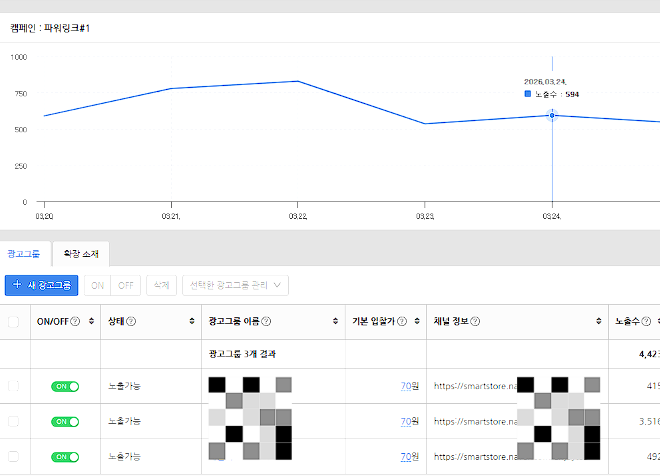This screenshot has width=660, height=476.
Task: Turn off the third ad group ON switch
Action: click(x=65, y=457)
